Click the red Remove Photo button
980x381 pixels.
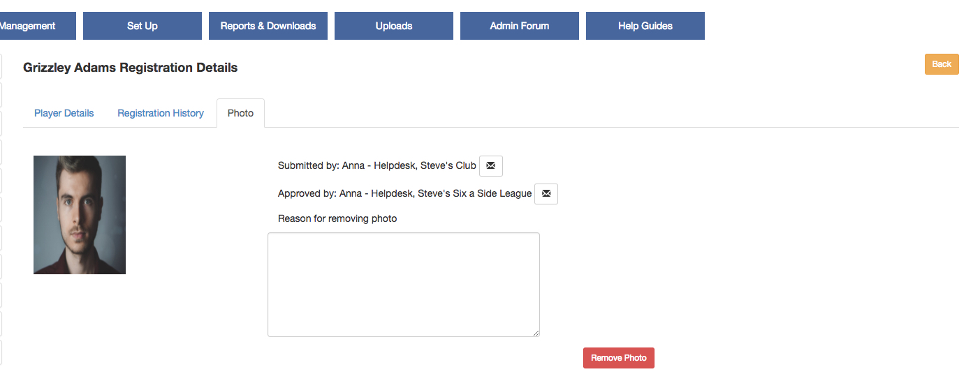tap(619, 358)
